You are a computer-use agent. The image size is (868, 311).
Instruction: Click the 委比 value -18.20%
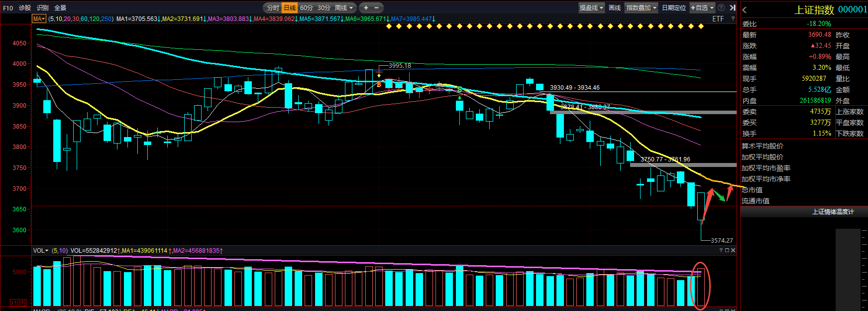click(819, 24)
